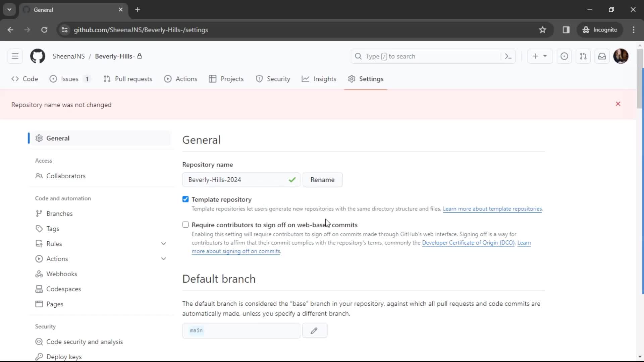Open 'more about signing off on commits' link
The image size is (644, 362).
click(236, 251)
